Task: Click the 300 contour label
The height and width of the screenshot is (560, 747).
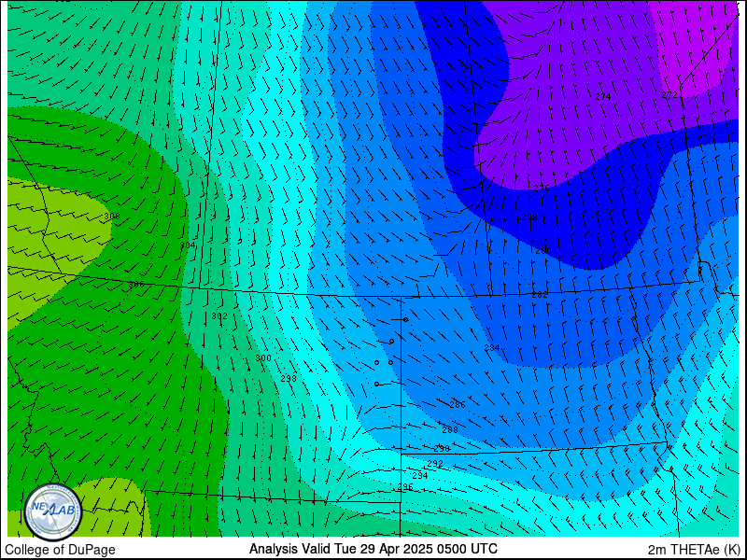Action: 263,358
